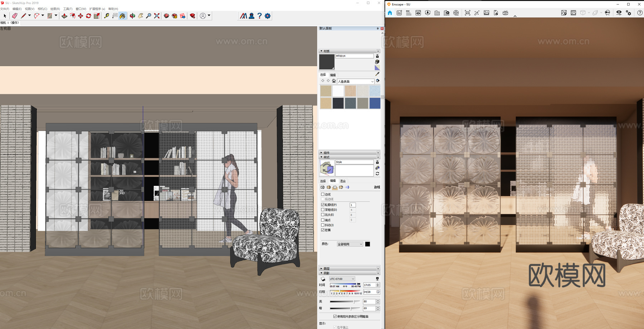Open Enscape visual settings eye icon
This screenshot has height=329, width=644.
(619, 13)
